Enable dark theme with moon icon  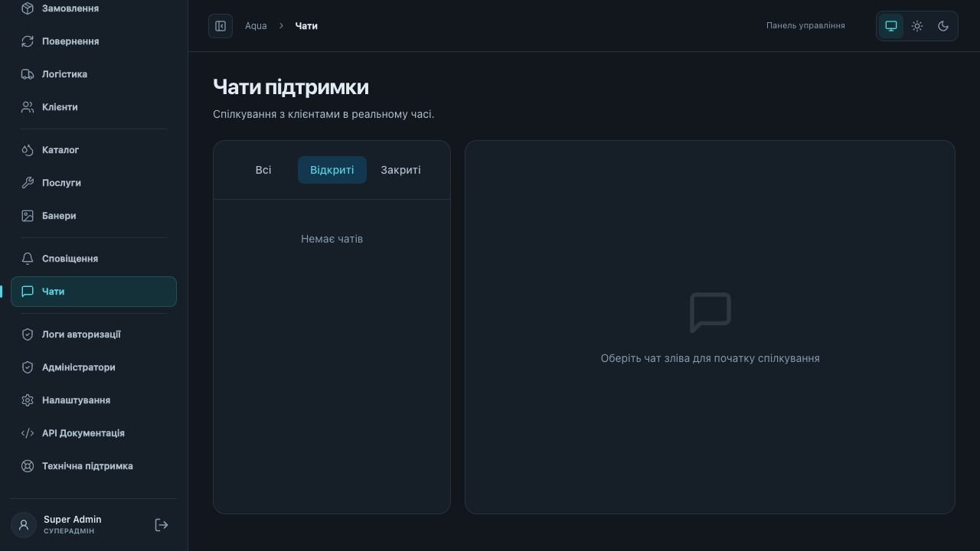pyautogui.click(x=943, y=26)
